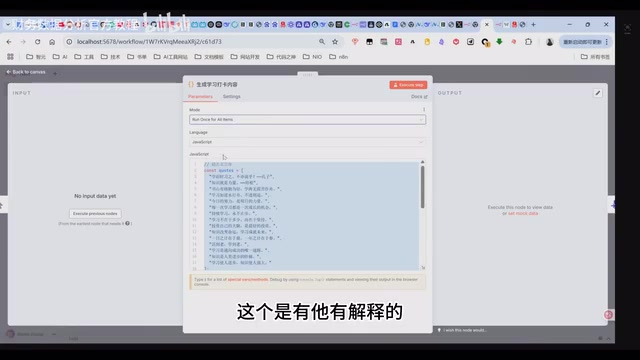Open Mode parameter options three-dot menu
The width and height of the screenshot is (640, 360).
point(424,109)
